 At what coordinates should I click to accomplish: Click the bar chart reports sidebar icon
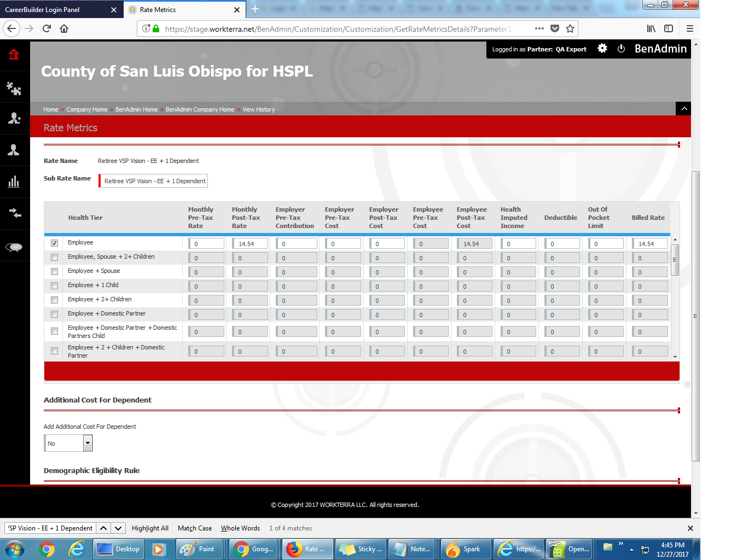[14, 182]
